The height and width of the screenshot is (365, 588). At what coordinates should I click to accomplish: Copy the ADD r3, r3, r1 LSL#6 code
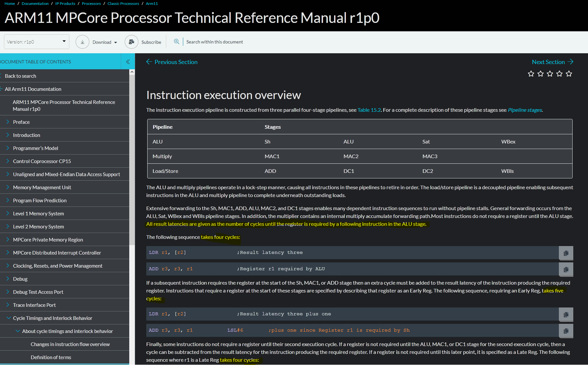coord(566,331)
